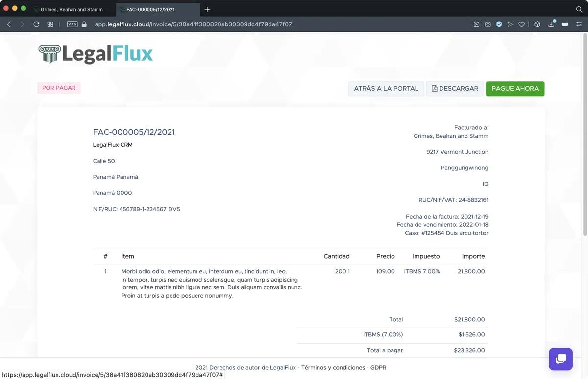Open the easy setup sliders menu
The width and height of the screenshot is (588, 379).
click(579, 24)
